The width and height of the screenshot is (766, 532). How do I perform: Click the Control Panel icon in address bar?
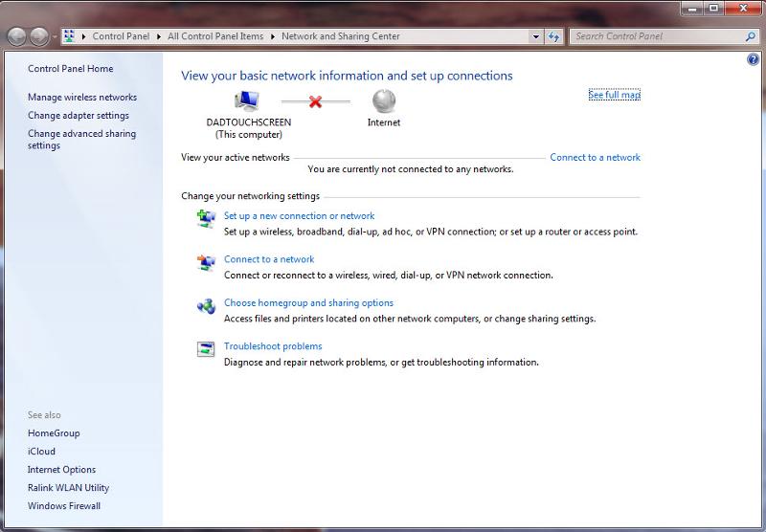click(69, 36)
